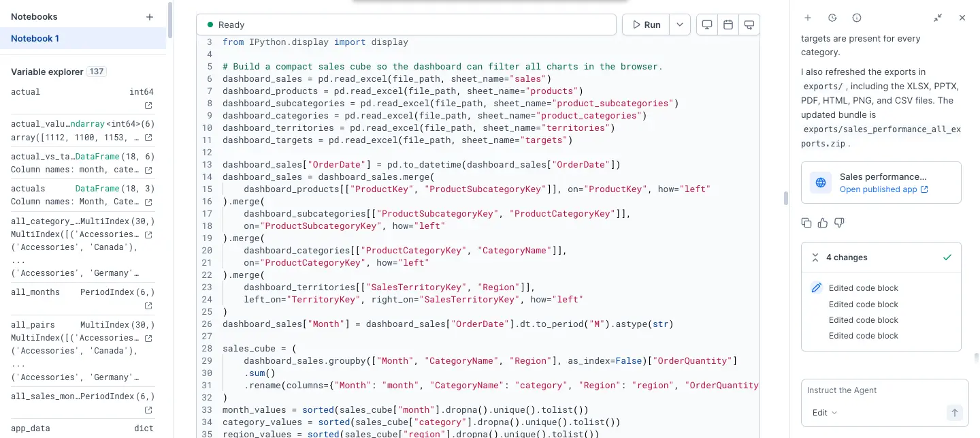Screen dimensions: 980x438
Task: Click the Variable explorer count badge 137
Action: tap(97, 72)
